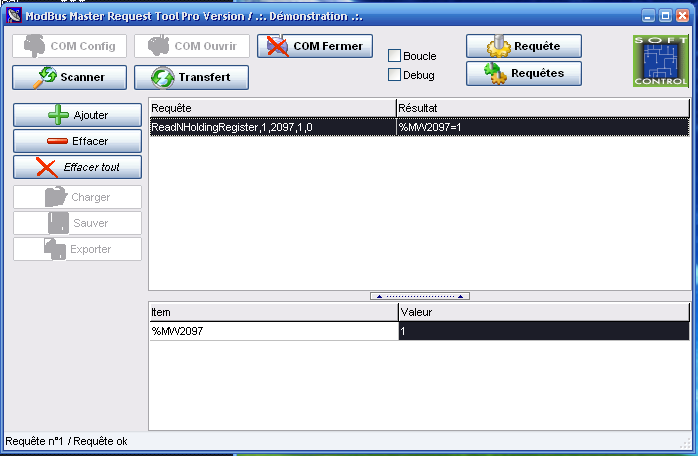Click the Item column header

272,313
